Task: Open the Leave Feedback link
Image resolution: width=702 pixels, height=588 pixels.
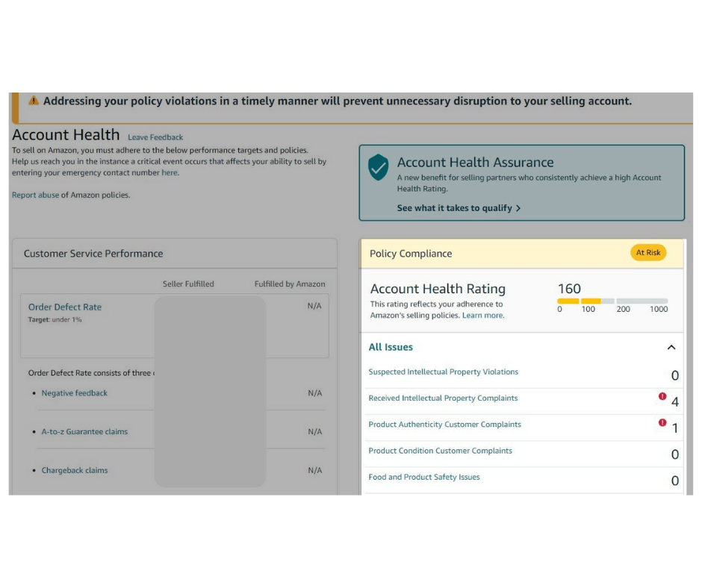Action: tap(155, 137)
